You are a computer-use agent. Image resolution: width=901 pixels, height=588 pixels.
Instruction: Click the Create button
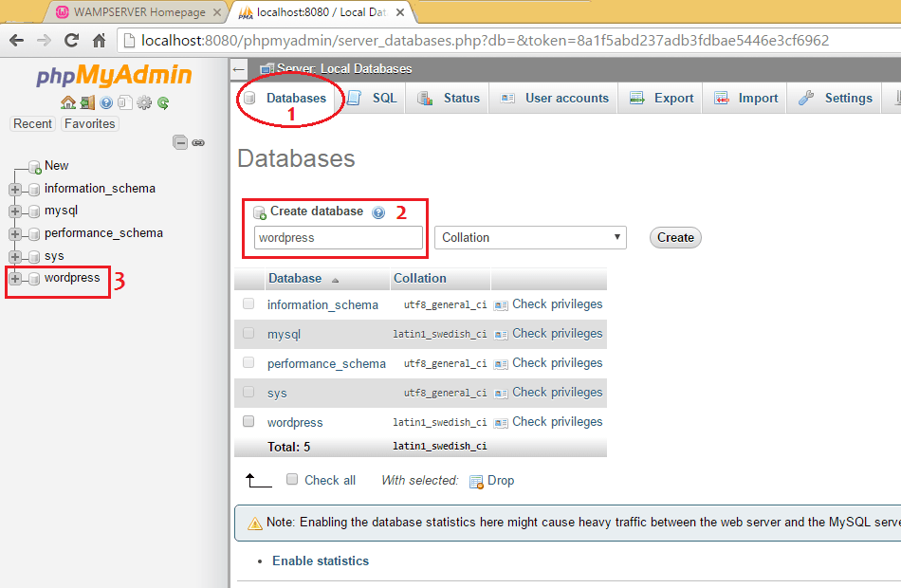pos(675,237)
